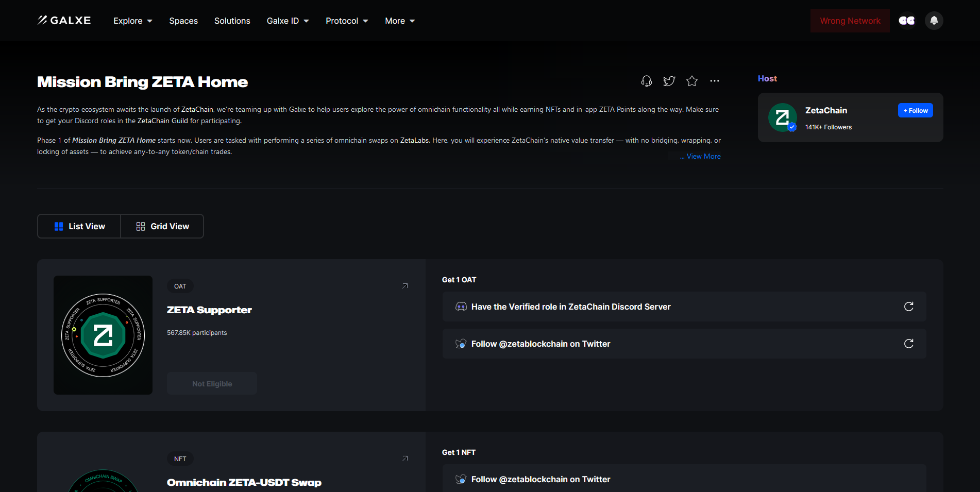Switch to List View
The height and width of the screenshot is (492, 980).
coord(79,226)
